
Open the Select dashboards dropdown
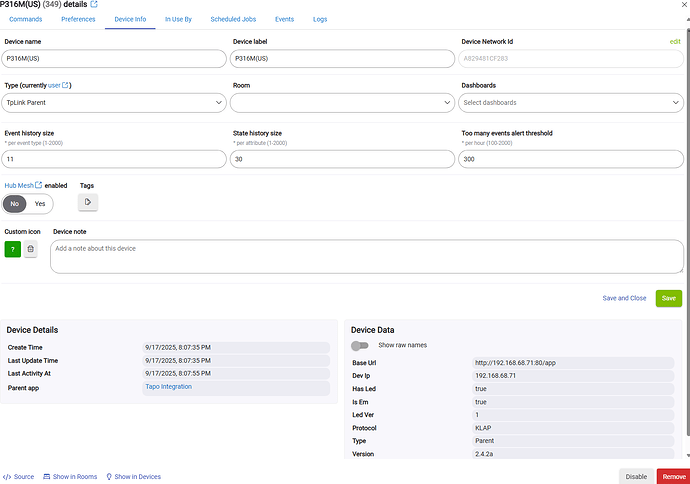click(x=571, y=103)
